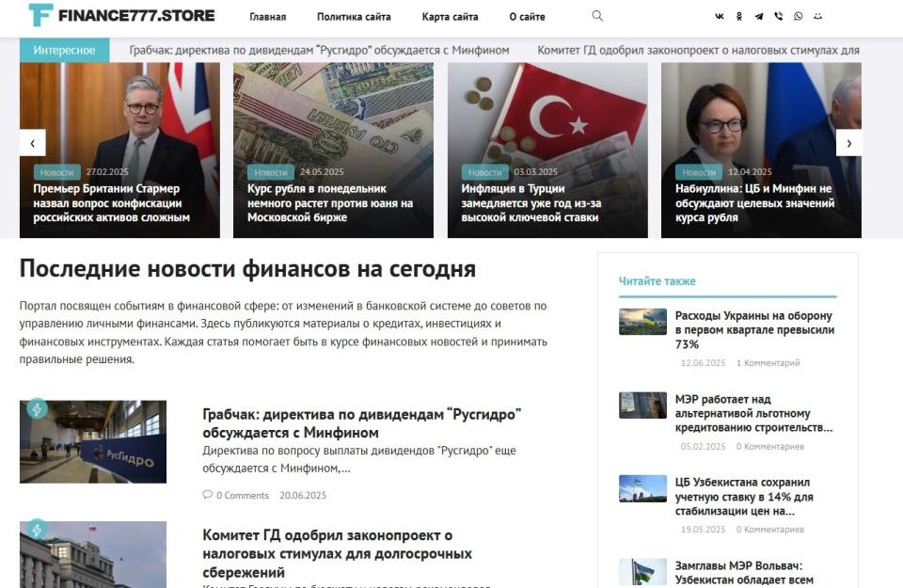Click Новости tag on the Стармер slide
The width and height of the screenshot is (903, 588).
coord(56,172)
